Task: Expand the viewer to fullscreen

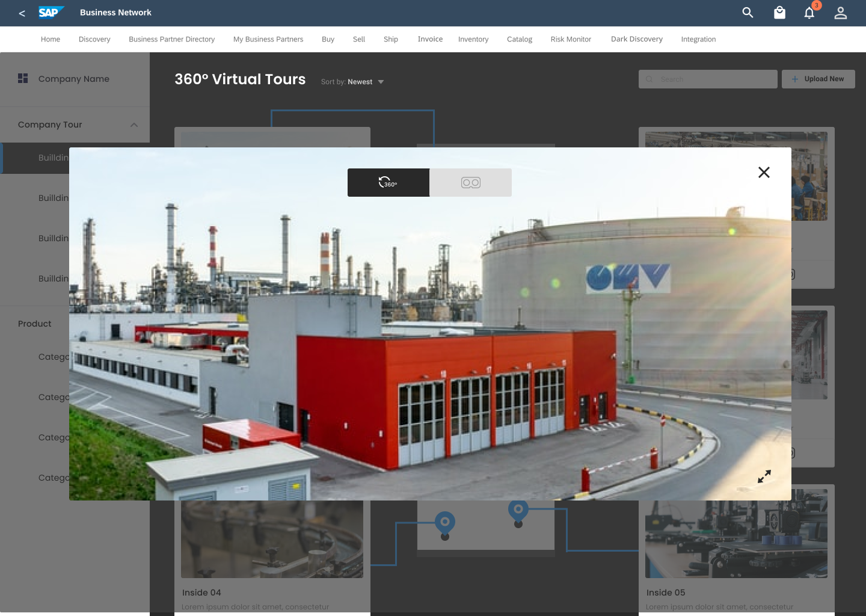Action: coord(764,476)
